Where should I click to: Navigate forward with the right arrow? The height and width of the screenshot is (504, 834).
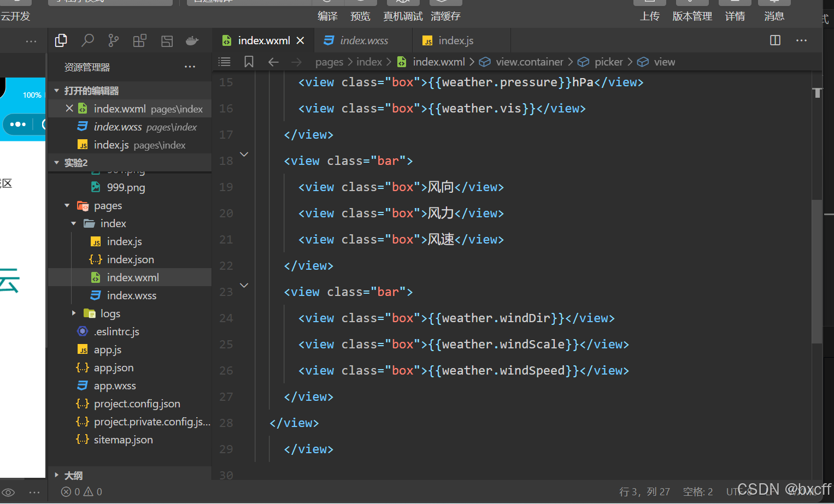tap(296, 62)
